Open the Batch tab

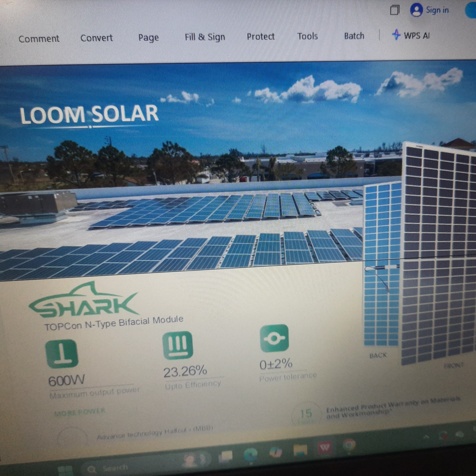354,36
